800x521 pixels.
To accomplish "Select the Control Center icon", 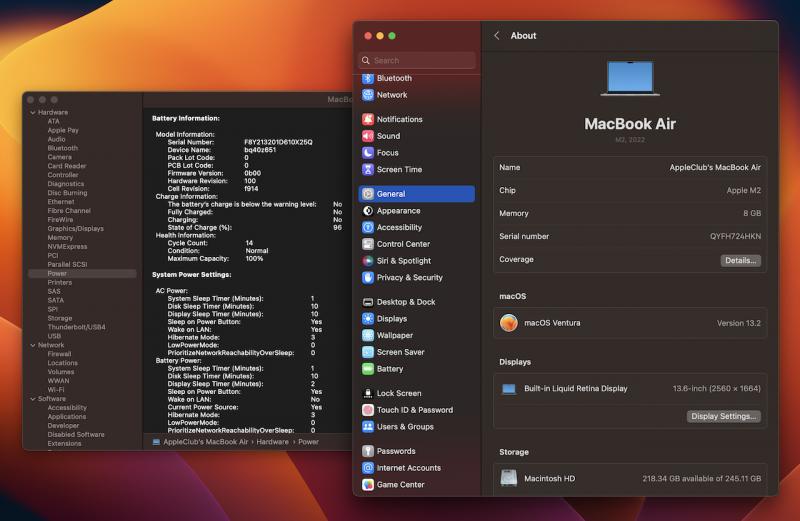I will pyautogui.click(x=368, y=244).
